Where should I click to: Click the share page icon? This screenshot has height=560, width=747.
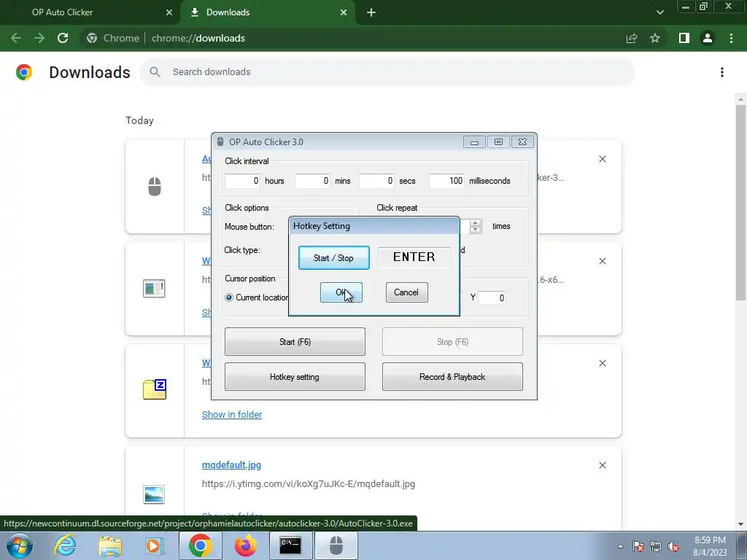632,38
